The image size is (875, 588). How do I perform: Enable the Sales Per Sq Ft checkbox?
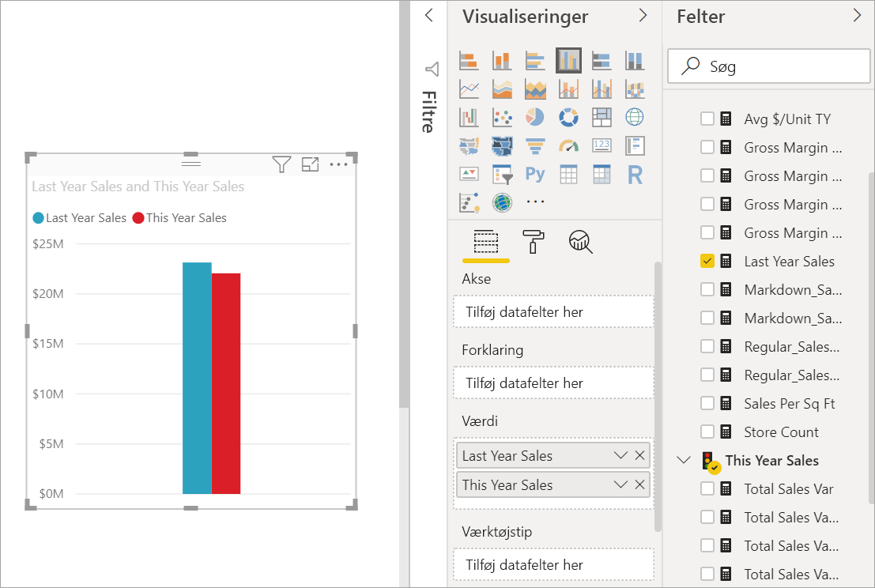(707, 403)
